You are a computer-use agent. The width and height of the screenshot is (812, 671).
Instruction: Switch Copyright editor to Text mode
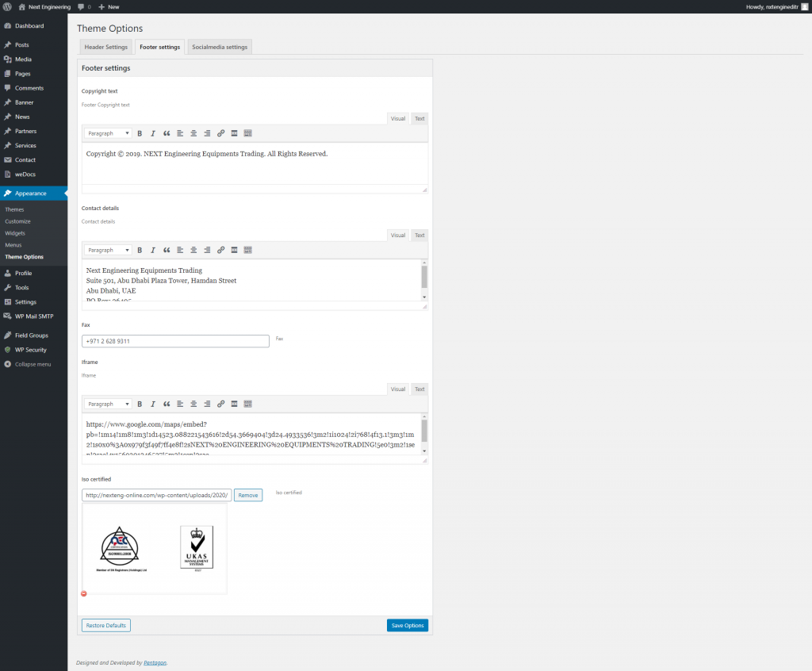pos(419,118)
